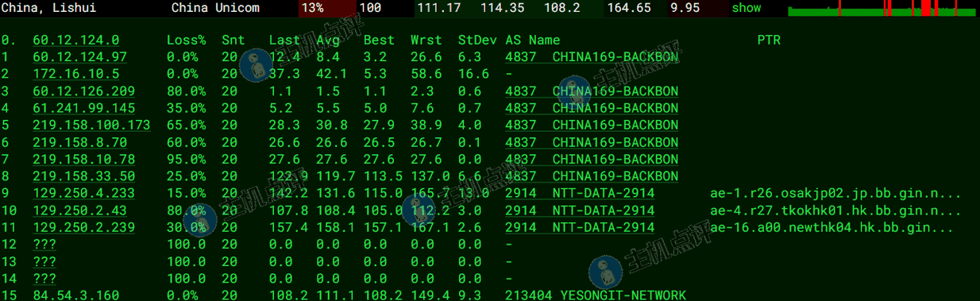
Task: Click the PTR column header
Action: click(x=769, y=40)
